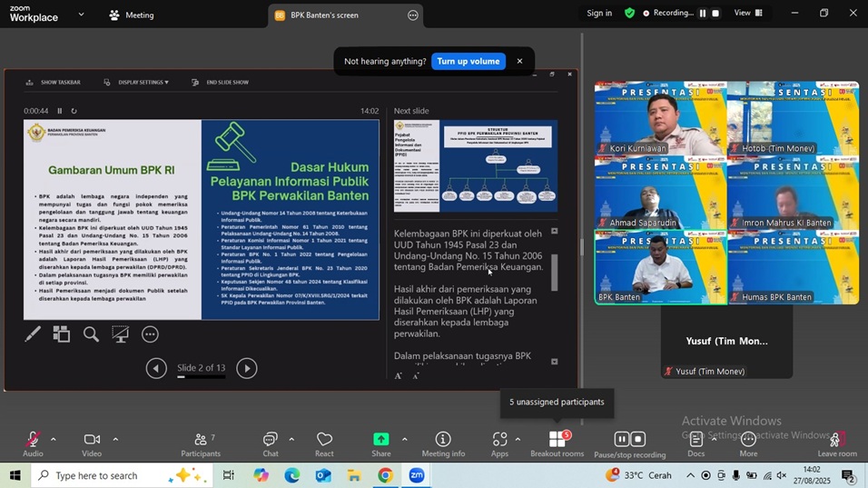This screenshot has width=868, height=488.
Task: Click notes scrollbar down arrow
Action: (x=554, y=361)
